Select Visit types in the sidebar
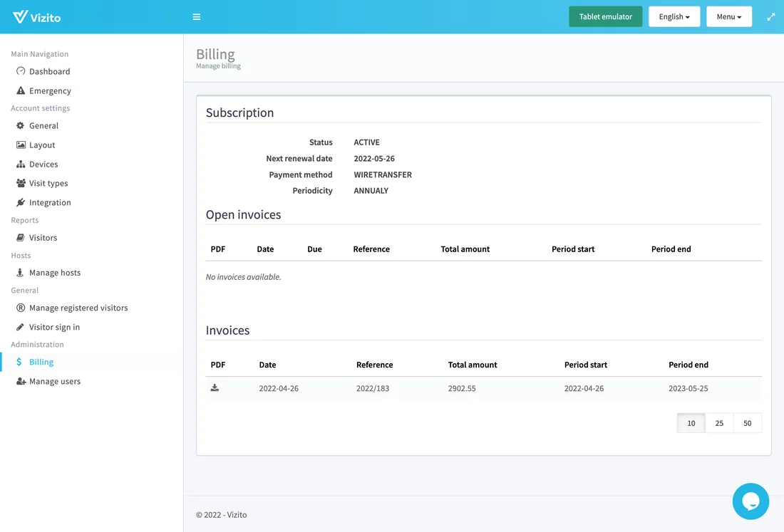The width and height of the screenshot is (784, 532). (x=48, y=183)
